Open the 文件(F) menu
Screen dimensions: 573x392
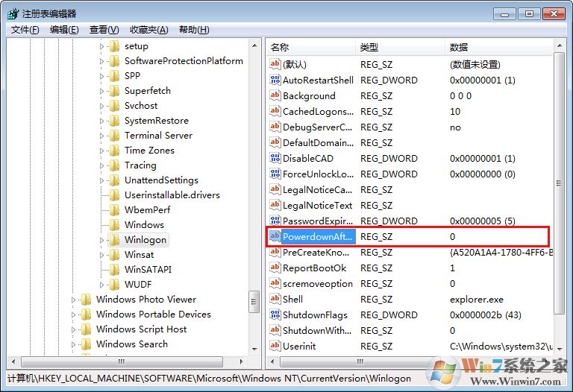click(x=25, y=30)
